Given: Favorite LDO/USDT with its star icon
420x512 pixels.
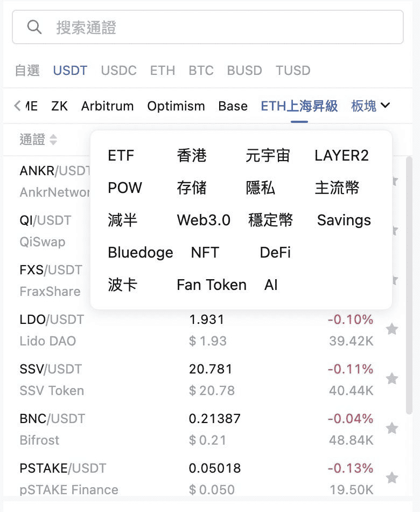Looking at the screenshot, I should click(x=392, y=329).
